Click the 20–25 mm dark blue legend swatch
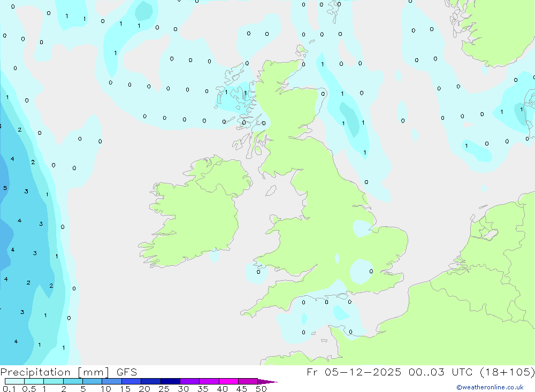Viewport: 535px width, 392px height. point(151,381)
